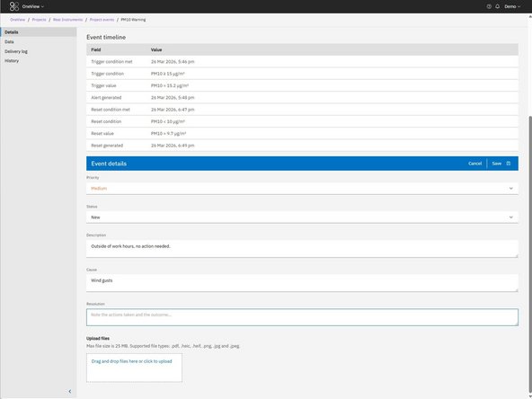Cancel editing event details
The width and height of the screenshot is (532, 399).
click(x=474, y=164)
